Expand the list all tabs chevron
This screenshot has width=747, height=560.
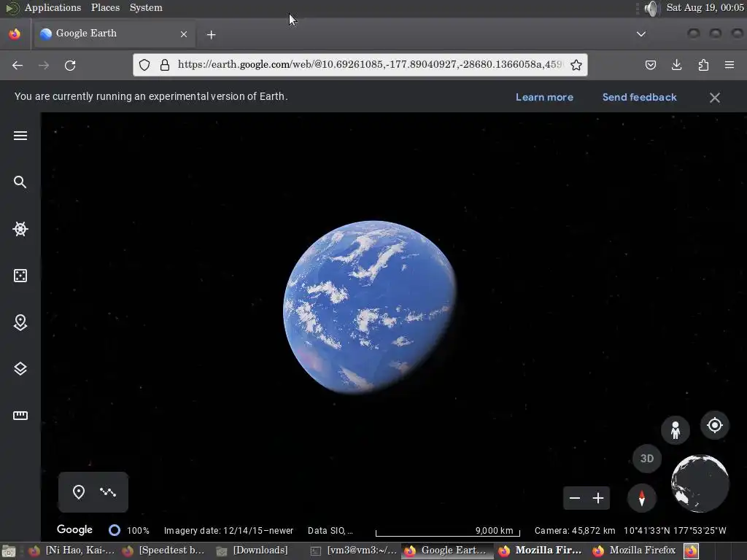[x=641, y=34]
